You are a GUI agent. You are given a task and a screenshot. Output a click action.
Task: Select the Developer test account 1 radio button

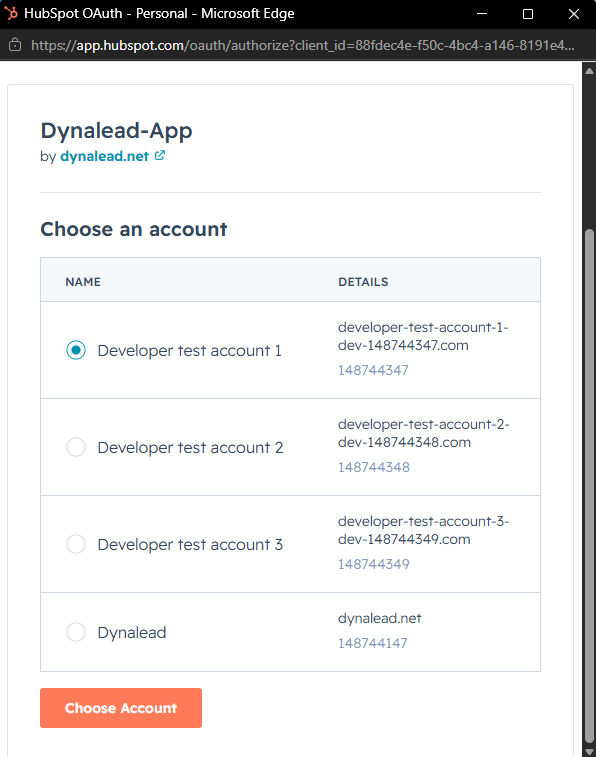(x=76, y=350)
